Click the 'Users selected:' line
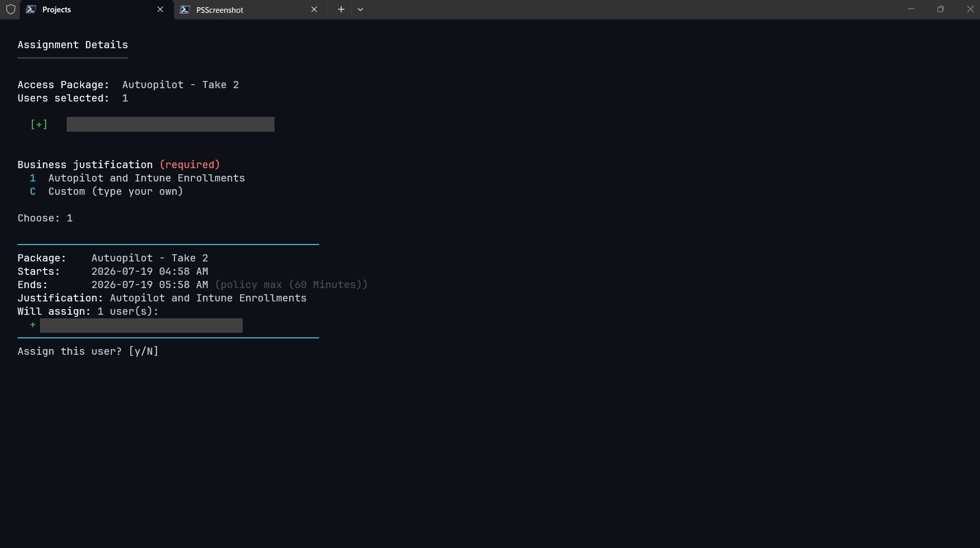The height and width of the screenshot is (548, 980). [73, 98]
